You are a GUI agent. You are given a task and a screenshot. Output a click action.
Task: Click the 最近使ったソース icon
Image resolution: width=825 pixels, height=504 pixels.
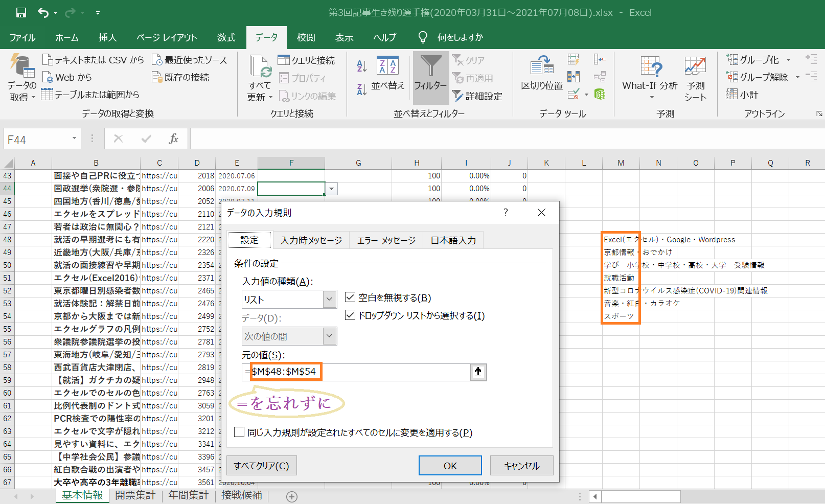click(157, 60)
